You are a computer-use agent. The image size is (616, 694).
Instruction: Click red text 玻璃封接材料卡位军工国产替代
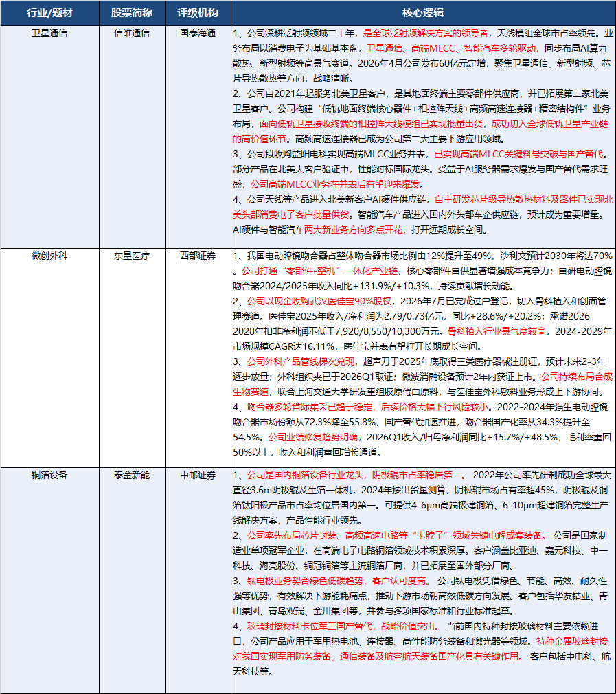pyautogui.click(x=310, y=626)
